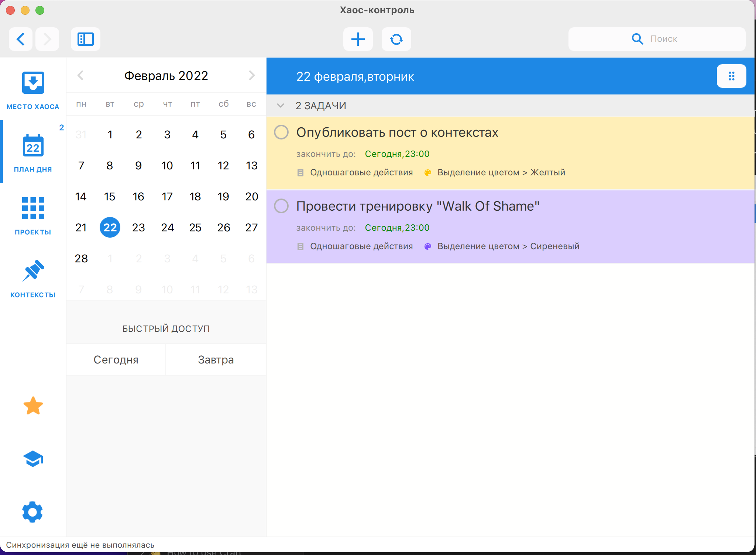
Task: Click the Сегодня quick access button
Action: click(x=116, y=359)
